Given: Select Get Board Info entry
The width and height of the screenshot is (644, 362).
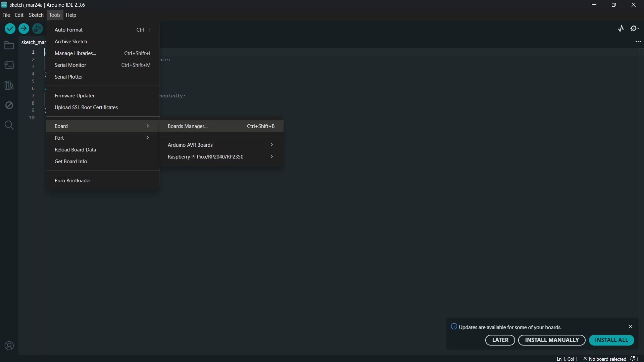Looking at the screenshot, I should pos(103,162).
